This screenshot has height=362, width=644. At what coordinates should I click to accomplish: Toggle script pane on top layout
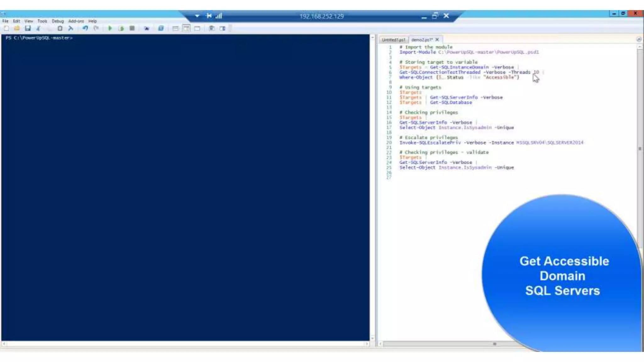(175, 29)
